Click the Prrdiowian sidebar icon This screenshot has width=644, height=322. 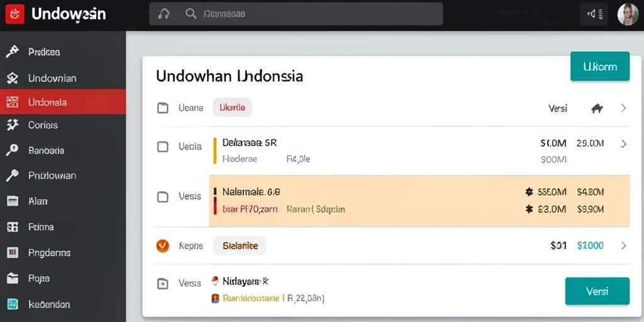(13, 176)
